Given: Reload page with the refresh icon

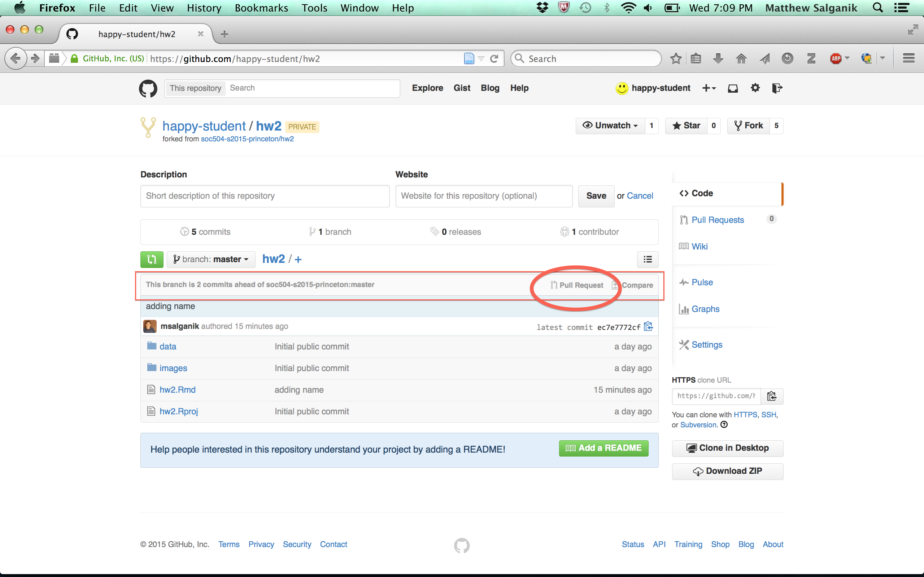Looking at the screenshot, I should [494, 59].
